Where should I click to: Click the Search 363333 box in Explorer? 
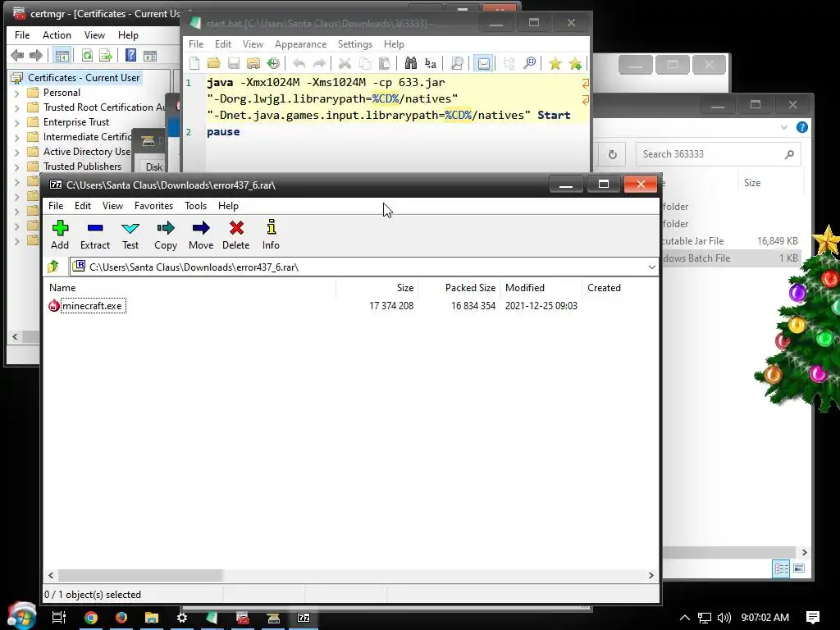coord(718,154)
